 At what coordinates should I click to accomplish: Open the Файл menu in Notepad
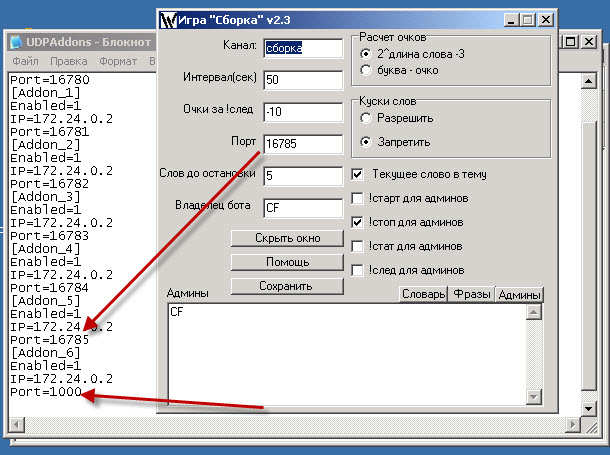click(x=26, y=61)
